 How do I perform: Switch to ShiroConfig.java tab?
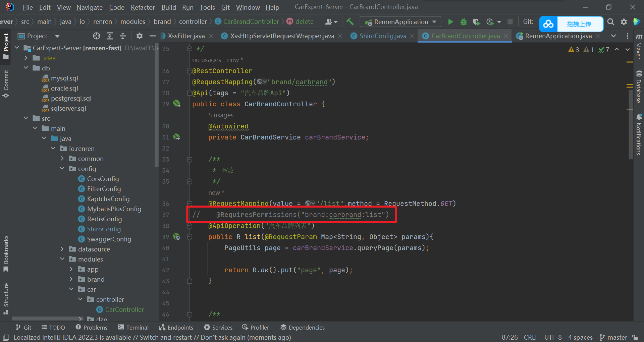383,36
